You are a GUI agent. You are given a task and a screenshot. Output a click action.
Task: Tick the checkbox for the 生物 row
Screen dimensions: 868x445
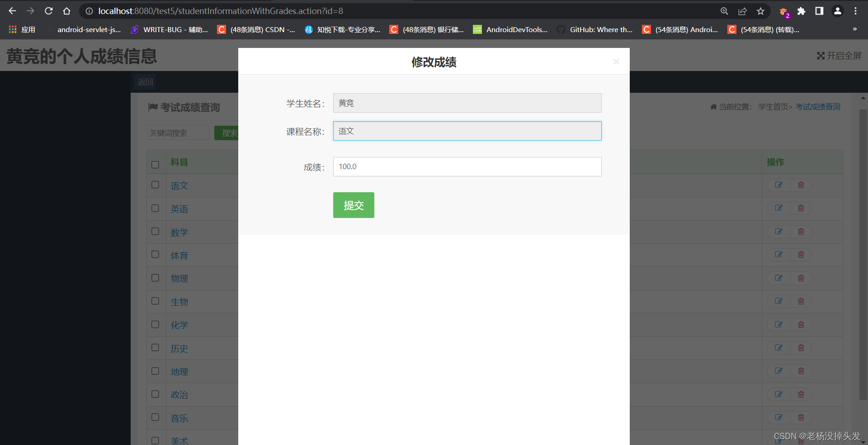(x=155, y=301)
